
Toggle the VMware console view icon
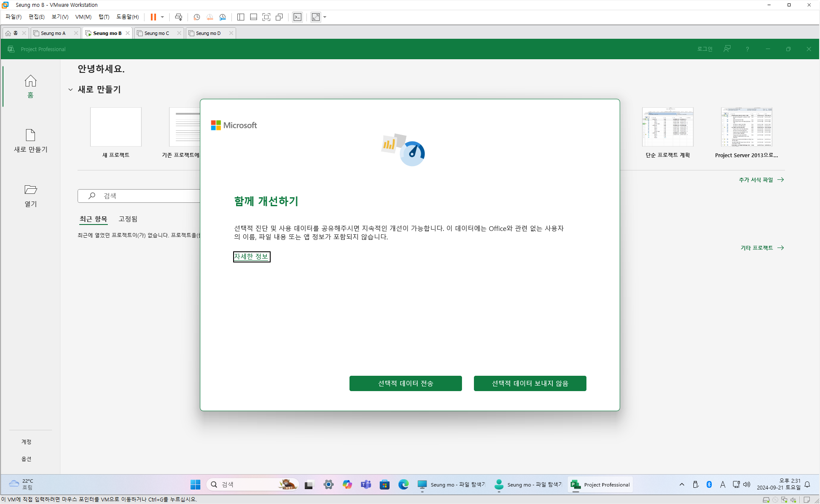coord(297,17)
